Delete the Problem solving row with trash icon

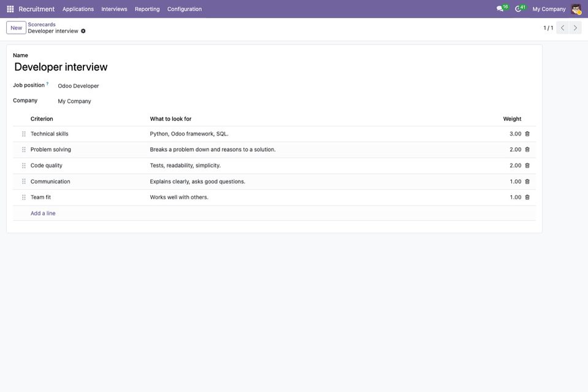527,150
